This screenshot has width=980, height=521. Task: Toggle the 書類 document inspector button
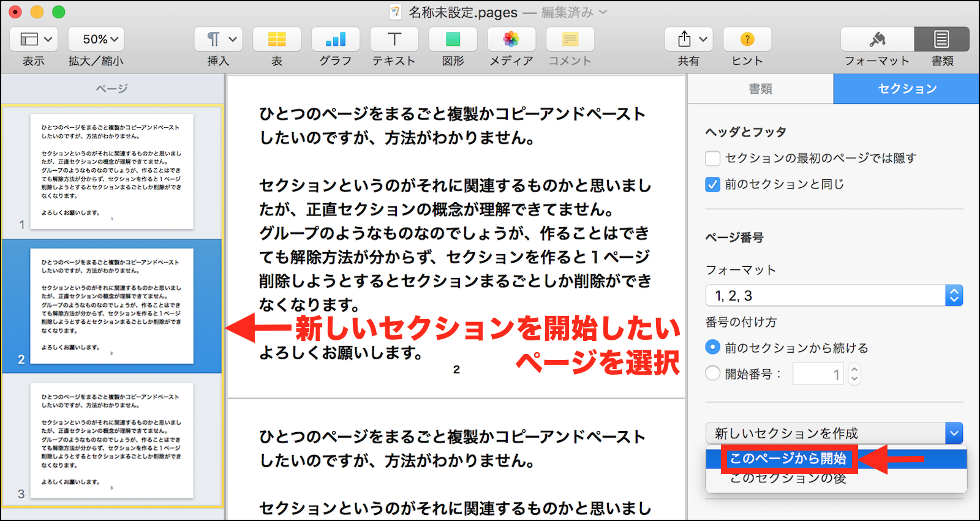(x=942, y=39)
